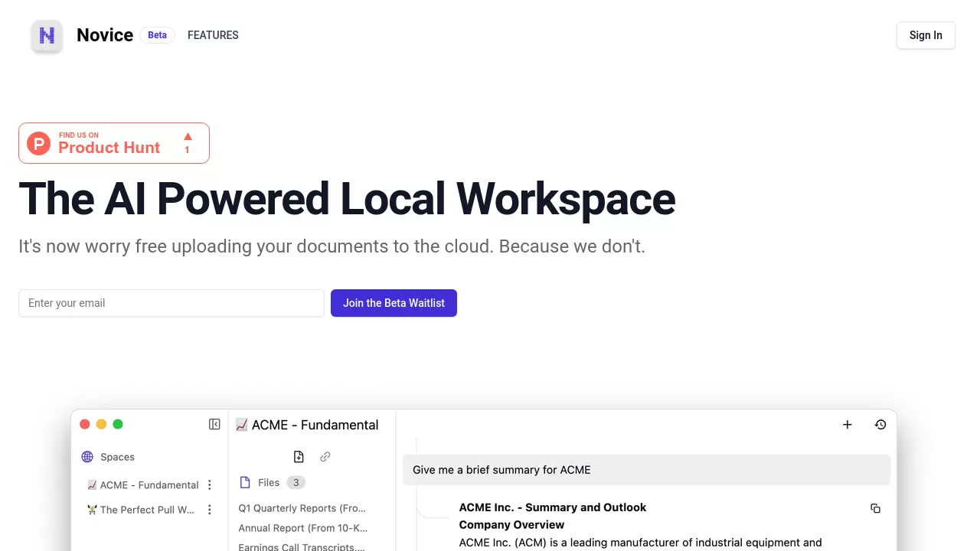Image resolution: width=980 pixels, height=551 pixels.
Task: Collapse the sidebar with the panel icon
Action: tap(214, 424)
